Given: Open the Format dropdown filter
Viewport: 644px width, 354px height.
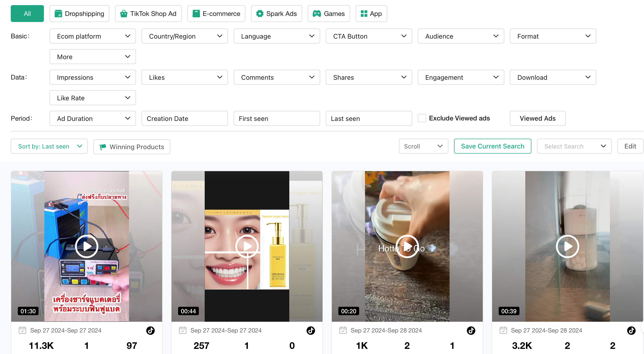Looking at the screenshot, I should 553,36.
